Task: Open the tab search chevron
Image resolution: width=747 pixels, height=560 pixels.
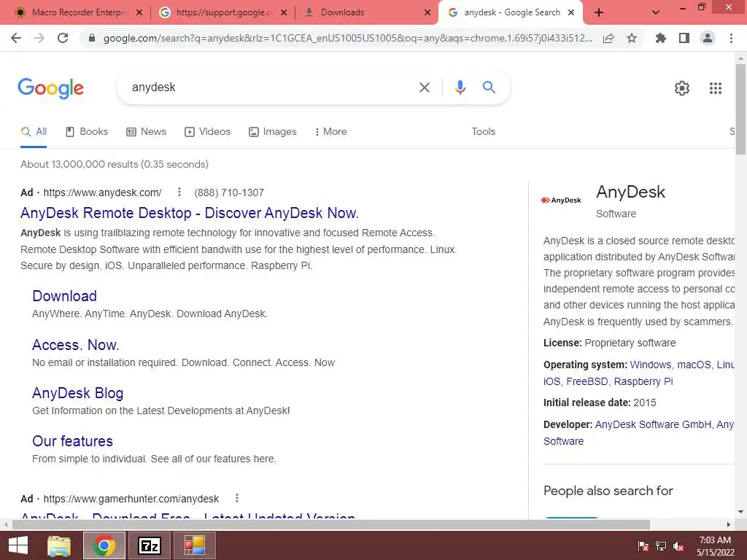Action: (x=656, y=12)
